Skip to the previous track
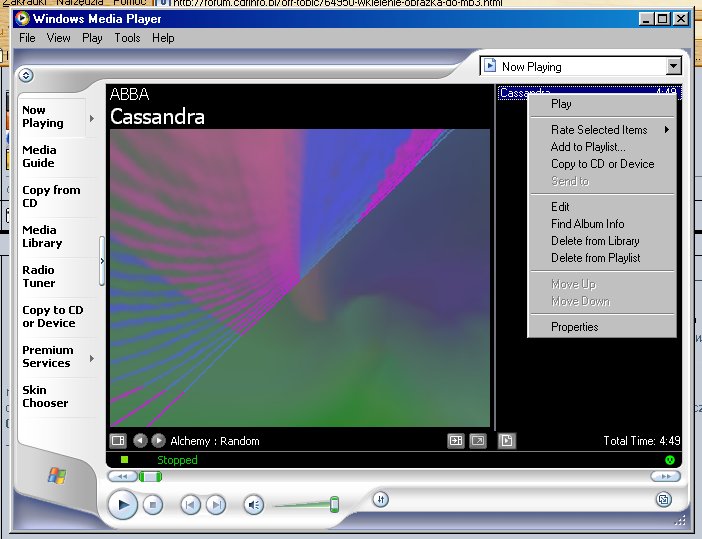 pos(190,505)
